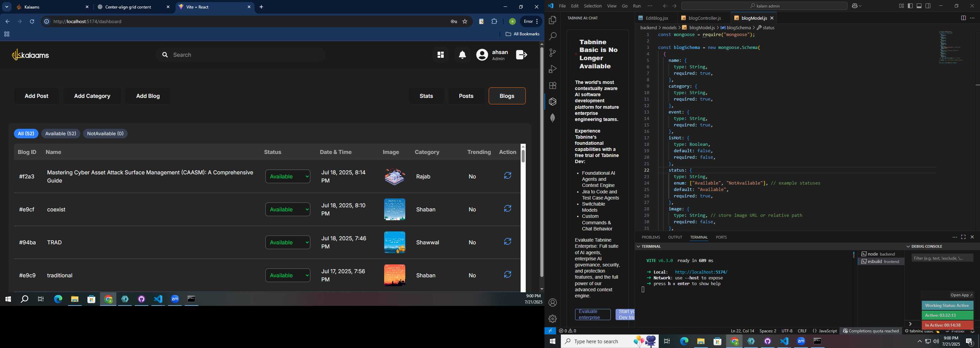Open the PROBLEMS panel tab
Viewport: 980px width, 348px height.
[651, 238]
